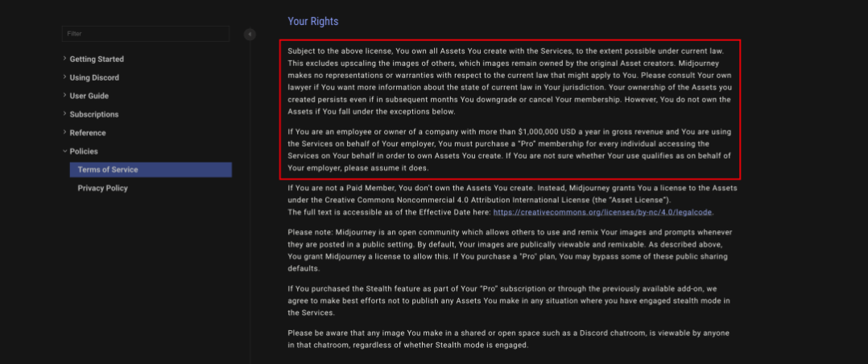Image resolution: width=868 pixels, height=364 pixels.
Task: Open the Privacy Policy page
Action: point(103,188)
